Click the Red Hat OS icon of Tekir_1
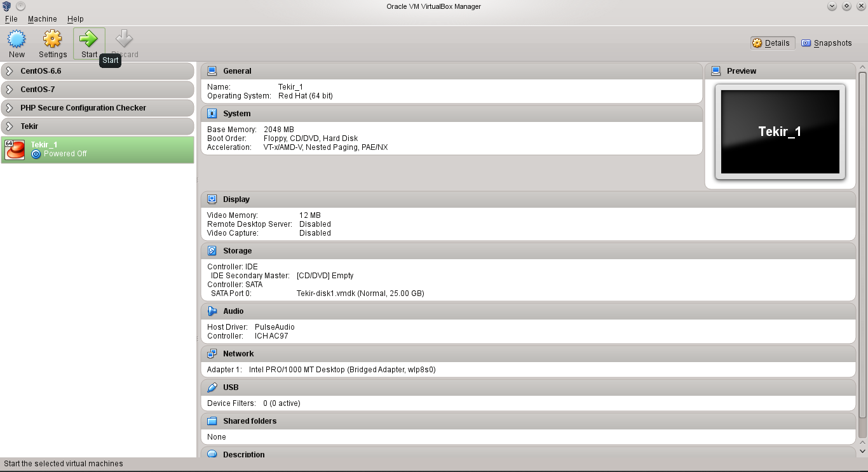The height and width of the screenshot is (472, 868). (15, 150)
